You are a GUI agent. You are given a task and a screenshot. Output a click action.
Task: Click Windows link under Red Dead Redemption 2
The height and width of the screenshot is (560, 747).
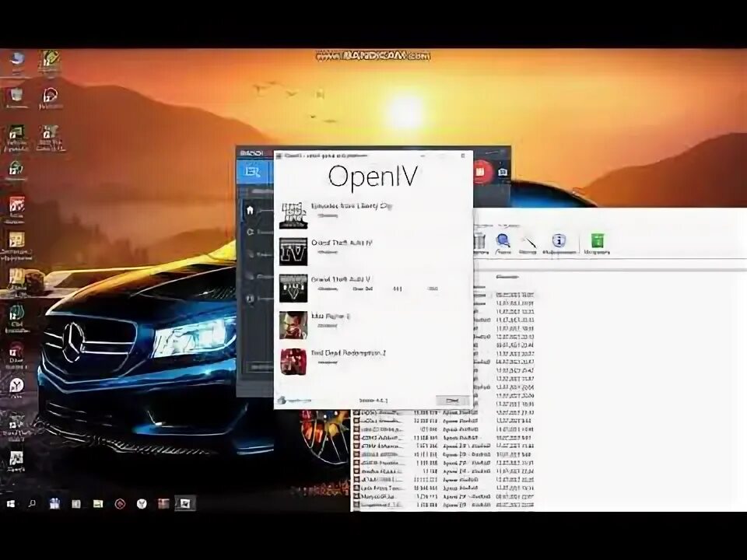(x=328, y=362)
